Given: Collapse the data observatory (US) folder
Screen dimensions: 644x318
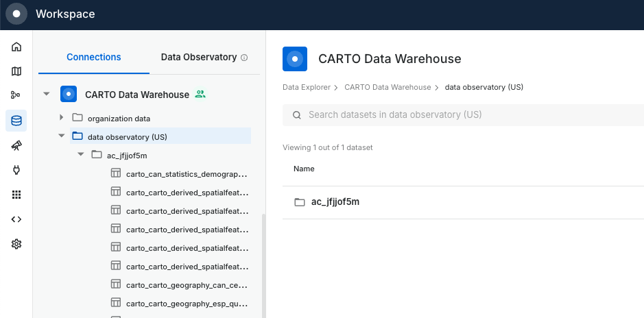Looking at the screenshot, I should 62,136.
